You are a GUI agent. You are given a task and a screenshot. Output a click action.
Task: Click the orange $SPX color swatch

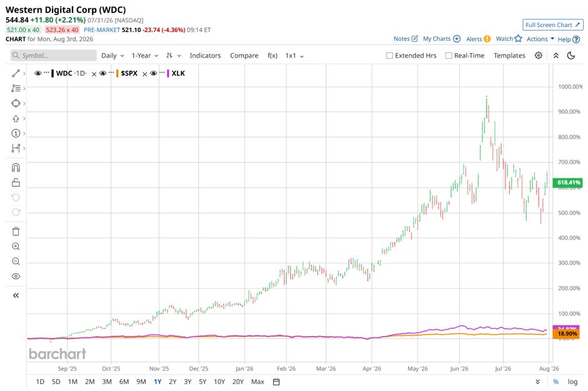pos(118,73)
